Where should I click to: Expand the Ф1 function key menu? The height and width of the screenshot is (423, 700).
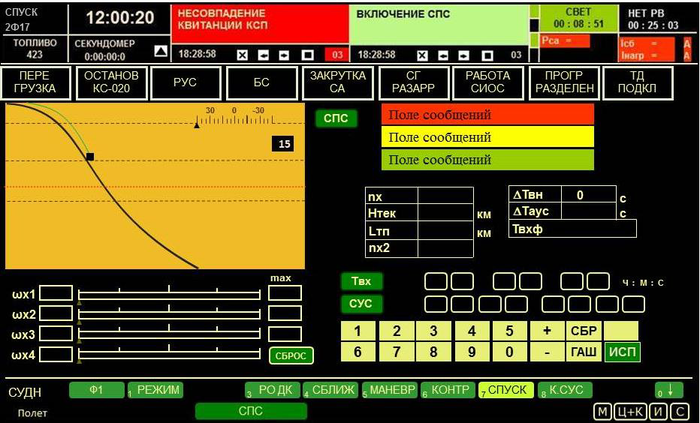97,389
